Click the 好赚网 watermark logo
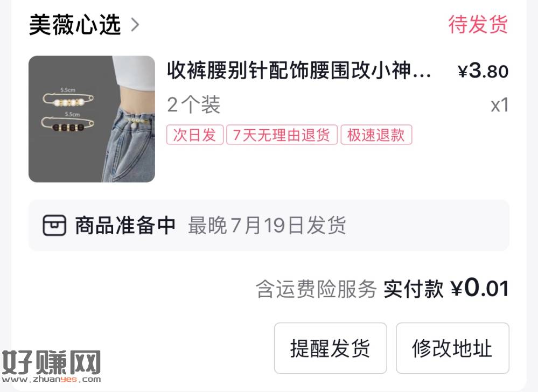Screen dimensions: 538x392 tap(51, 362)
